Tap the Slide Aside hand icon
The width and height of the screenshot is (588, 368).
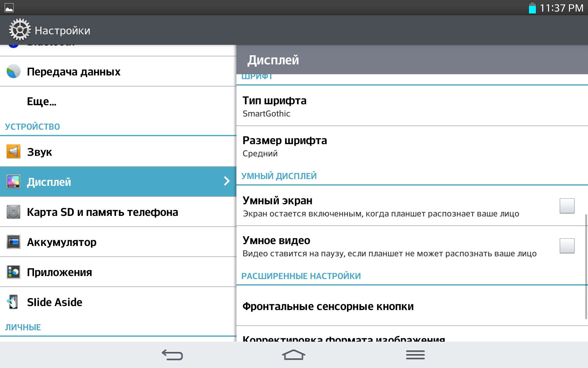[x=13, y=302]
